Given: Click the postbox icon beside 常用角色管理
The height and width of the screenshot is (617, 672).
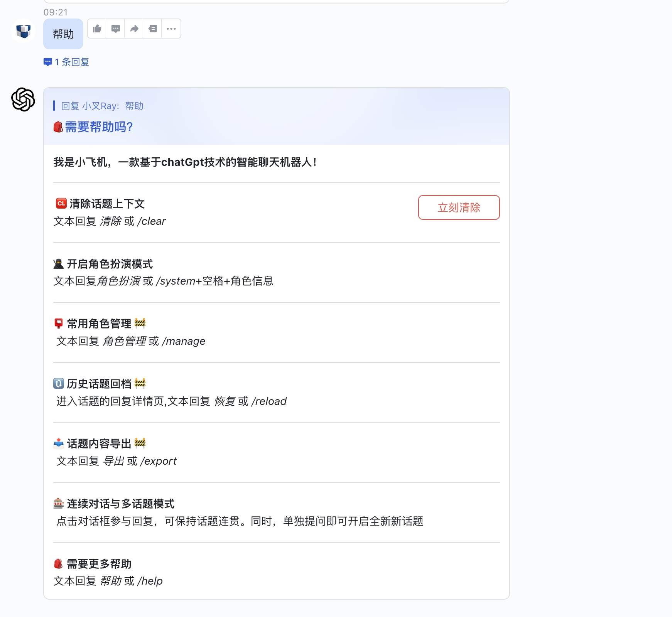Looking at the screenshot, I should coord(59,324).
